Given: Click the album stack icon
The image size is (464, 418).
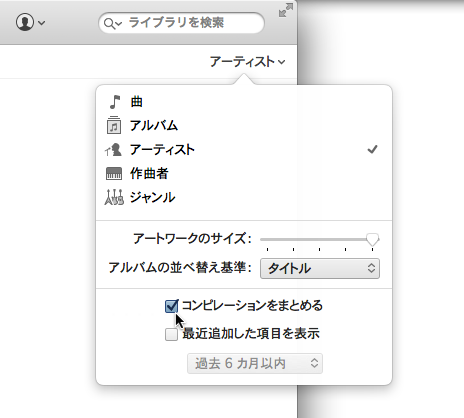Looking at the screenshot, I should pos(114,125).
